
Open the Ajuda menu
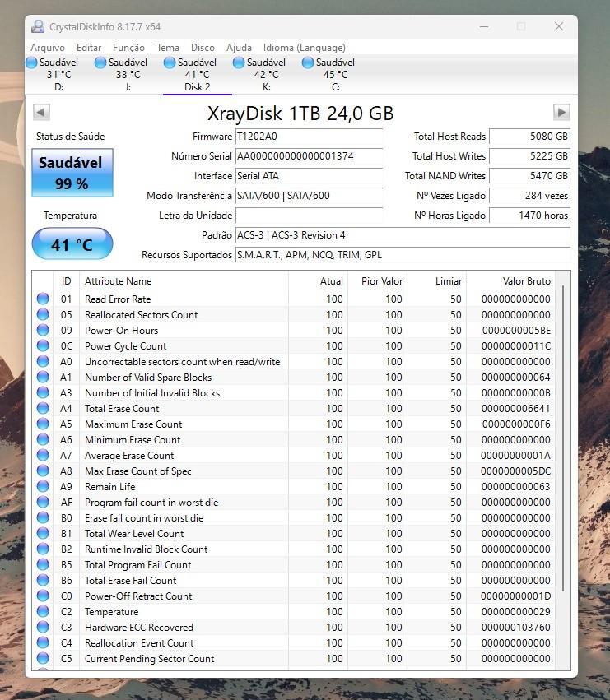[239, 48]
